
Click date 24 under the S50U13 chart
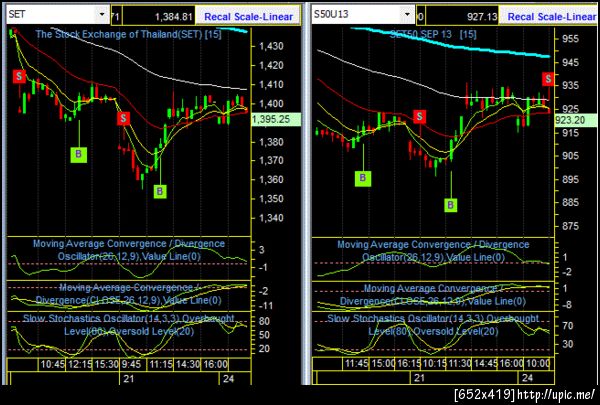pyautogui.click(x=527, y=378)
